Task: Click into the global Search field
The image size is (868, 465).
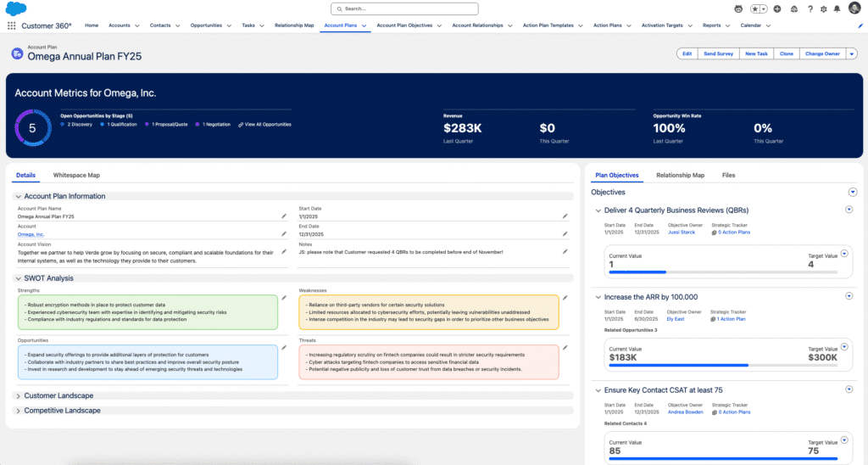Action: (x=404, y=8)
